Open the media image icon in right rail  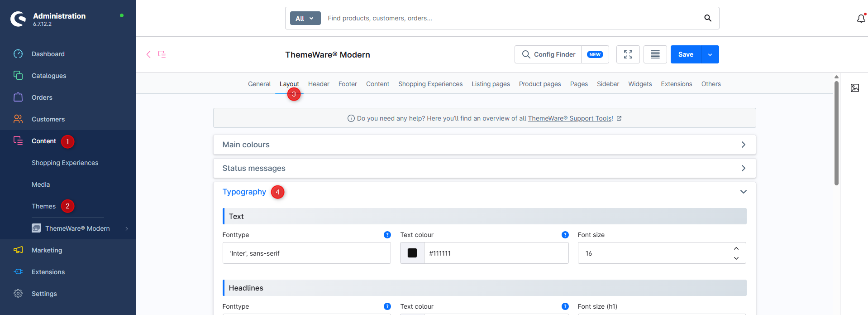pos(855,88)
